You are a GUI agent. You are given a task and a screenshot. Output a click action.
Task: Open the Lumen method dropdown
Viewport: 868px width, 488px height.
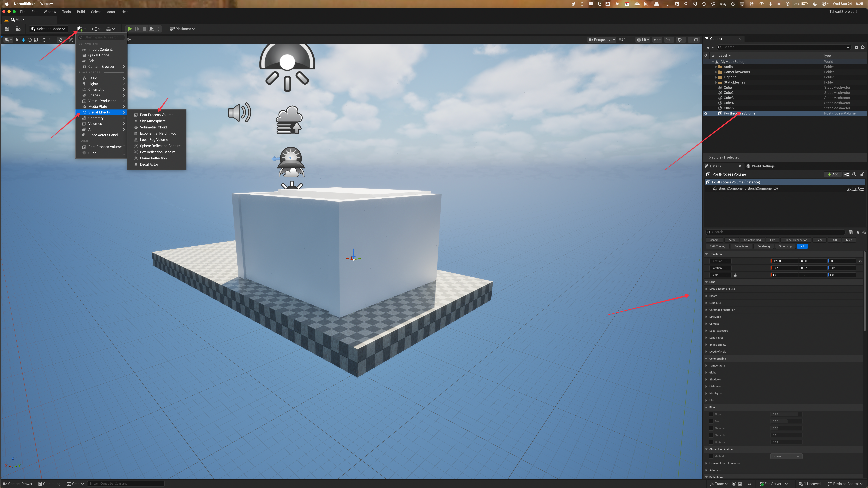786,456
